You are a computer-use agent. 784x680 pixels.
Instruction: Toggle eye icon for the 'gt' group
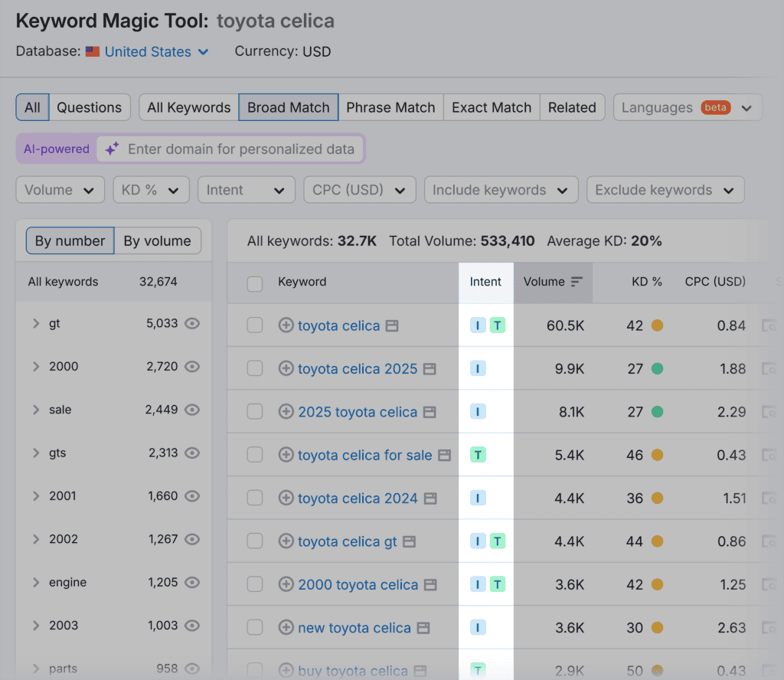tap(192, 324)
